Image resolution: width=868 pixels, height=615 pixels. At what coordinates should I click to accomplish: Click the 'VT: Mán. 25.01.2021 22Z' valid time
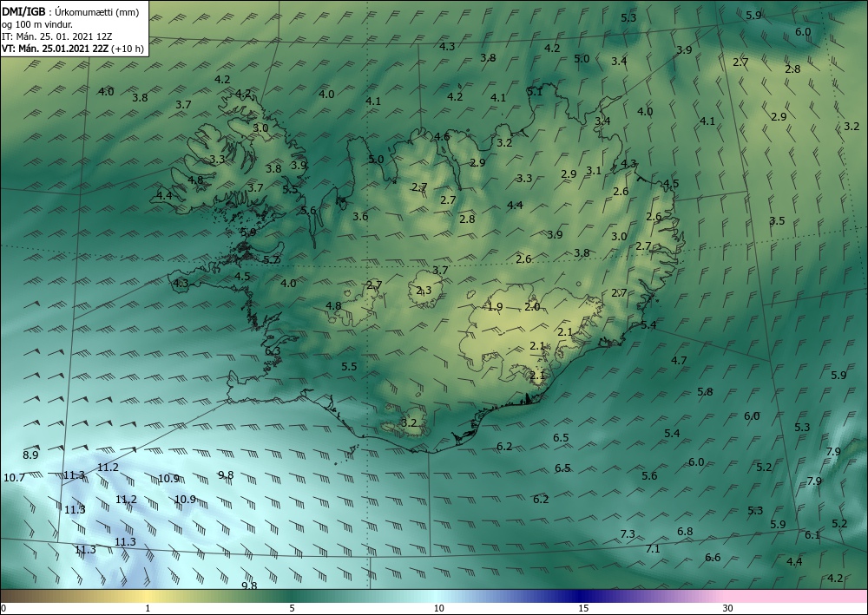[x=56, y=49]
